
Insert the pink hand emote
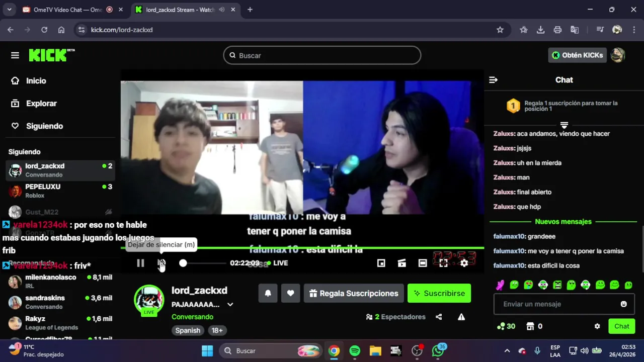500,285
